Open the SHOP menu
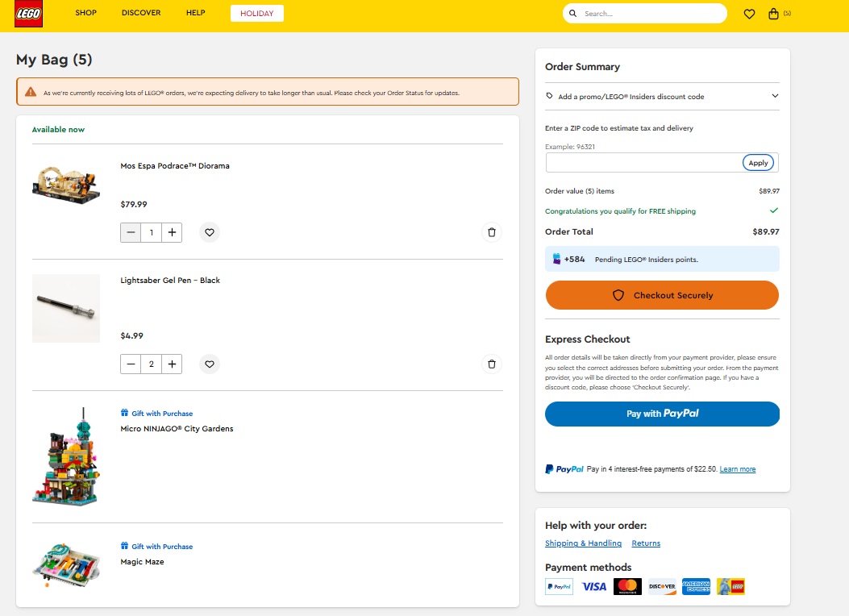This screenshot has width=849, height=616. [86, 13]
